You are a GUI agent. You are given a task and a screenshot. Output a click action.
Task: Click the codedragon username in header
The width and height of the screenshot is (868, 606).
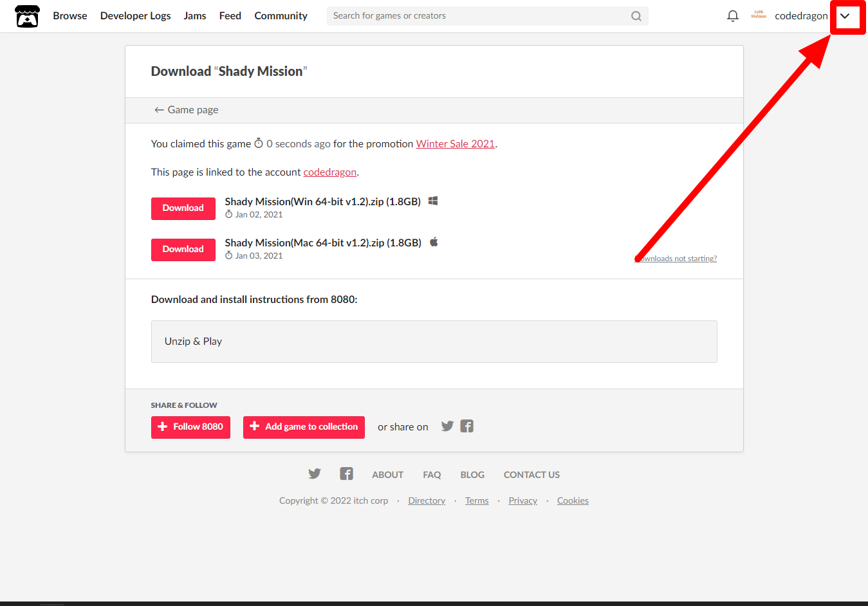(801, 15)
